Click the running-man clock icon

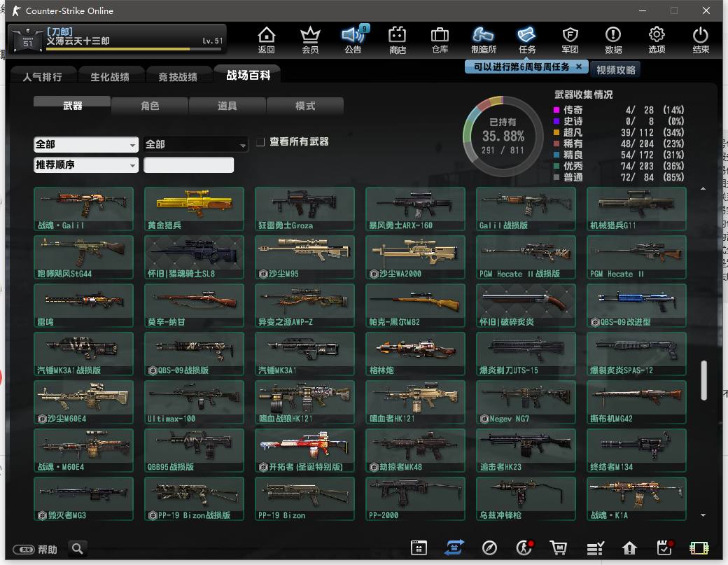(x=524, y=547)
